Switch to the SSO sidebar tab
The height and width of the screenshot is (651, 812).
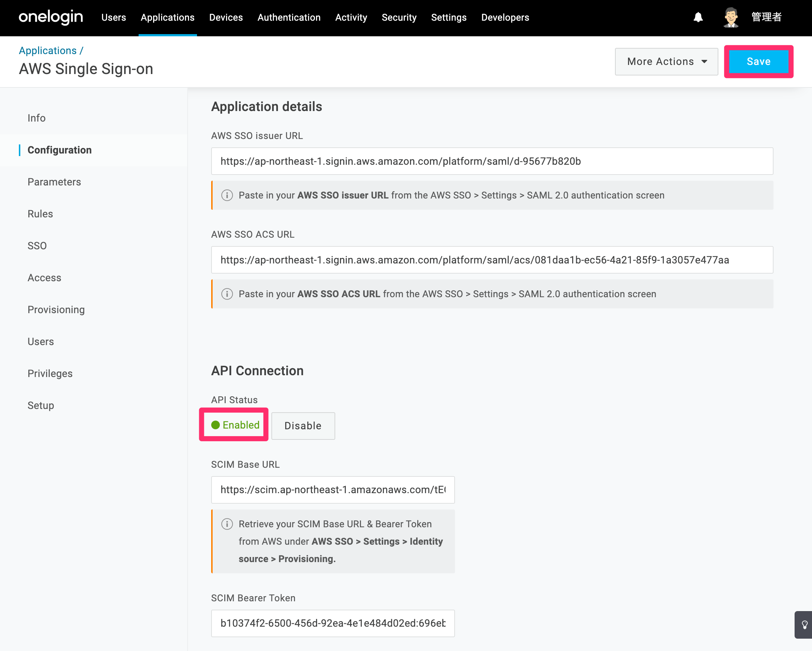(x=37, y=246)
